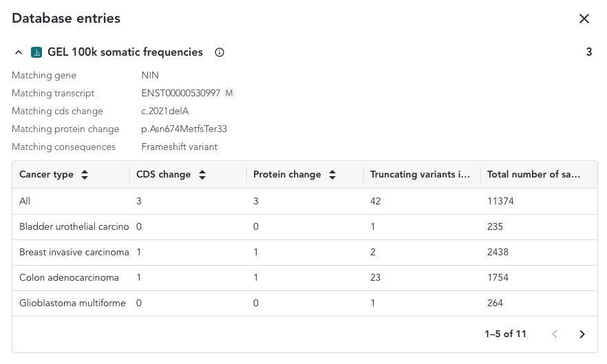Click the entry count 3 badge

point(589,52)
